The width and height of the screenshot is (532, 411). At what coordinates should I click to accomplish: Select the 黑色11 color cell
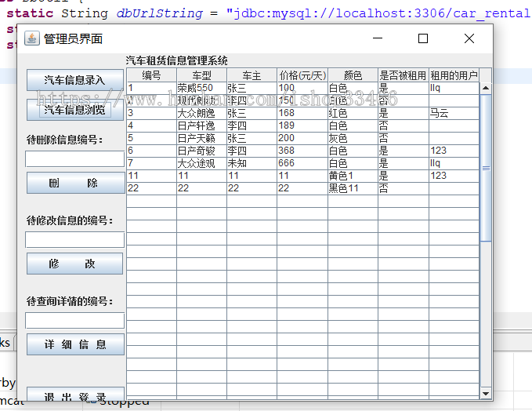[353, 188]
